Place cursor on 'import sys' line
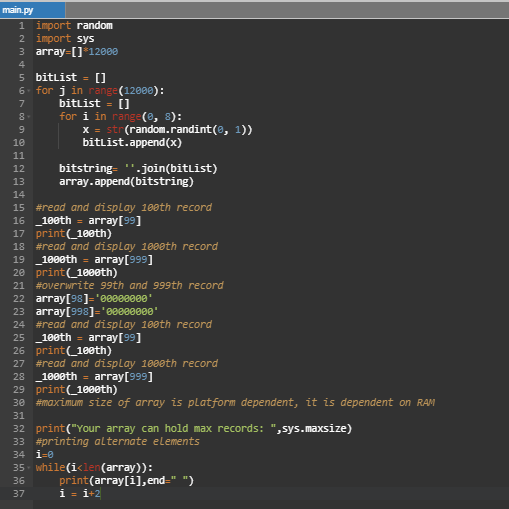Screen dimensions: 509x509 tap(65, 39)
